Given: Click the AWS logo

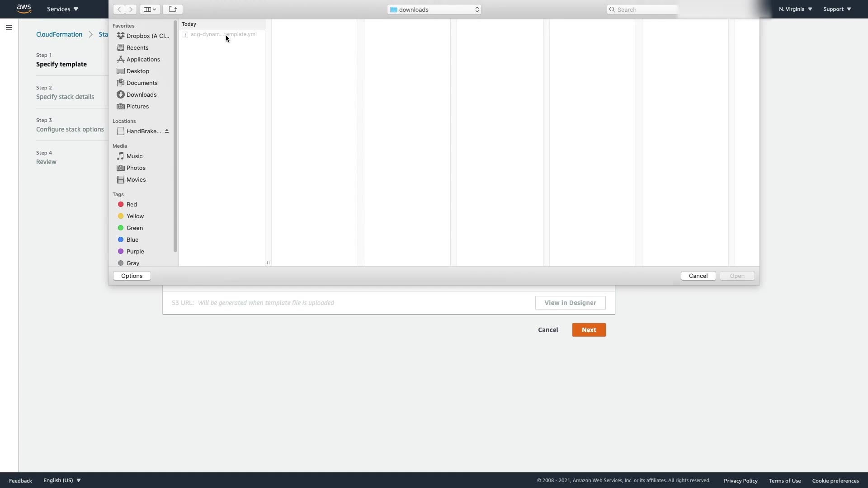Looking at the screenshot, I should [x=24, y=9].
